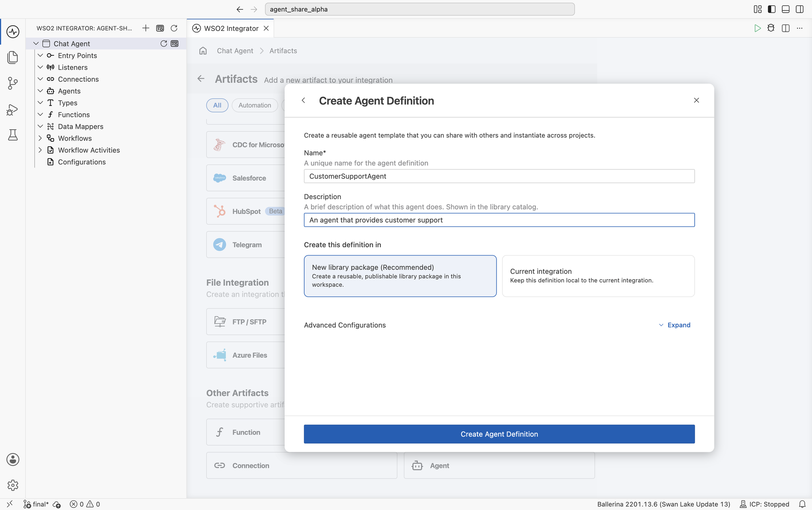Split the editor right

pos(786,28)
